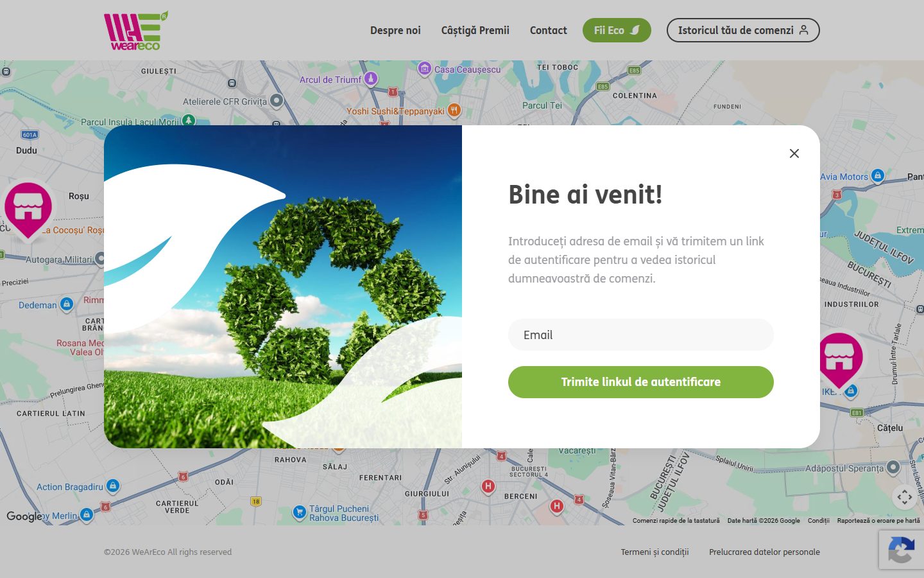Click the WeArEco logo

(136, 30)
